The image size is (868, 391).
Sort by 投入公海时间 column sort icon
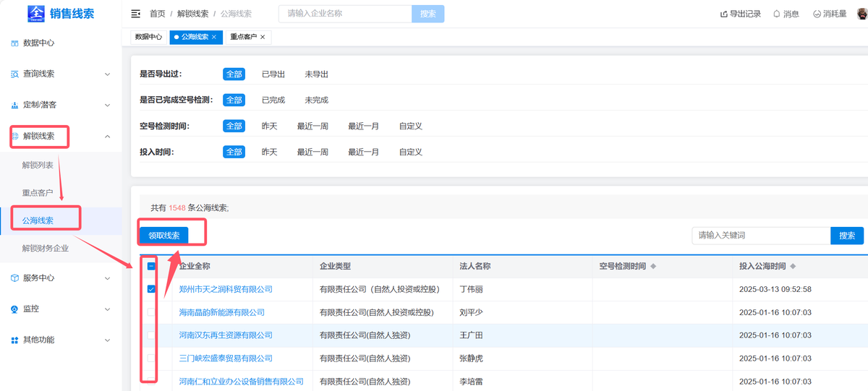point(793,267)
